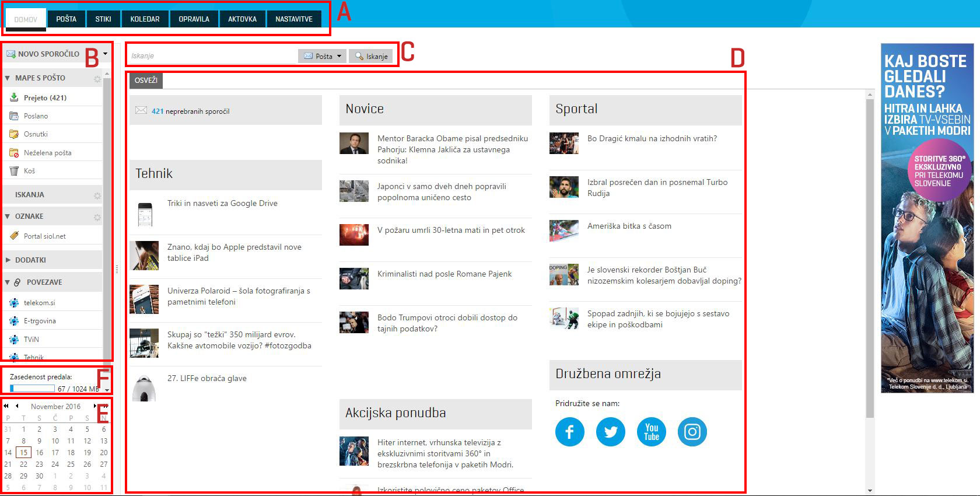
Task: Open the Novo sporočilo dropdown arrow
Action: (106, 54)
